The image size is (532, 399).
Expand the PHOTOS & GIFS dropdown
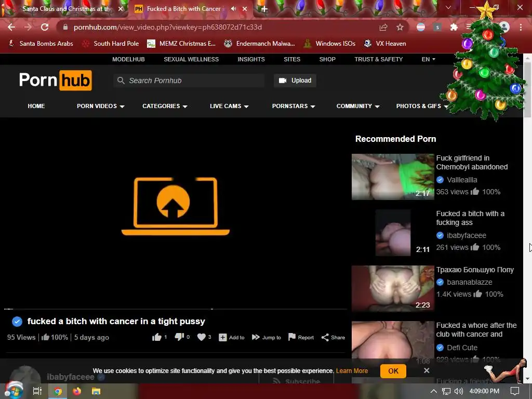422,106
